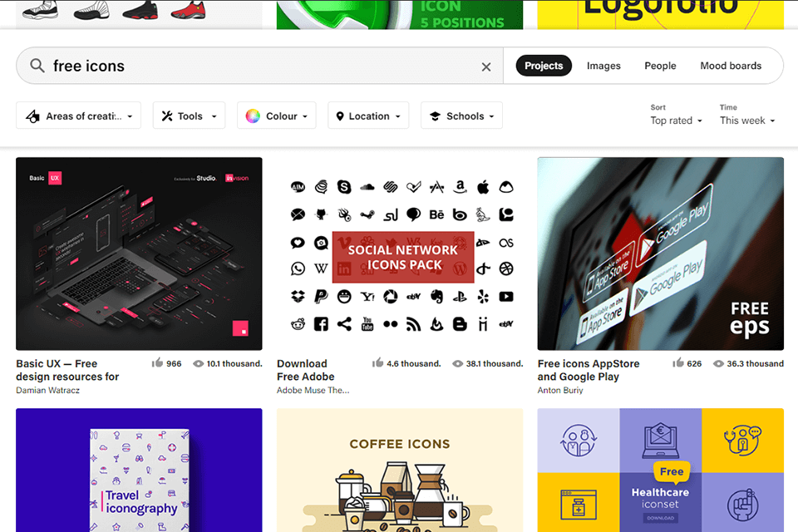Screen dimensions: 798x532
Task: Open 'Free icons AppStore and Google Play' title
Action: coord(589,370)
